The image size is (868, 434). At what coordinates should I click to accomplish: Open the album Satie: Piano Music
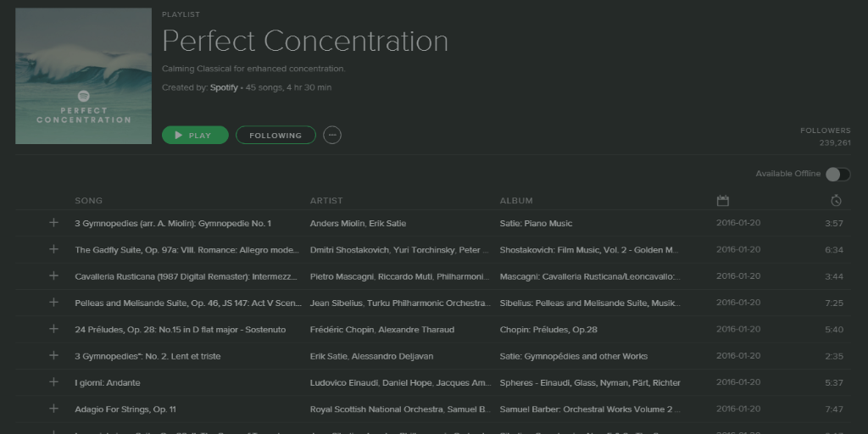pos(536,224)
